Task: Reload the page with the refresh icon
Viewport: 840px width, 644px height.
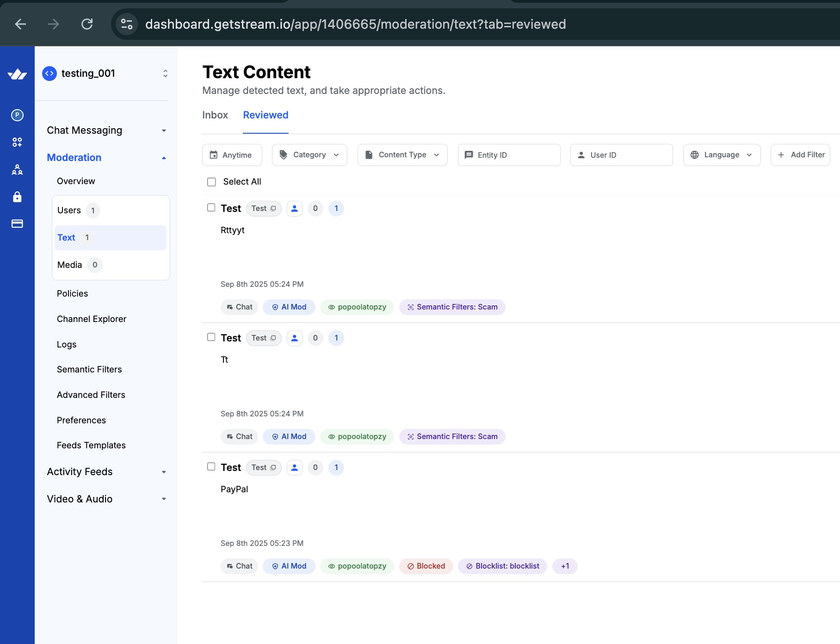Action: (x=87, y=24)
